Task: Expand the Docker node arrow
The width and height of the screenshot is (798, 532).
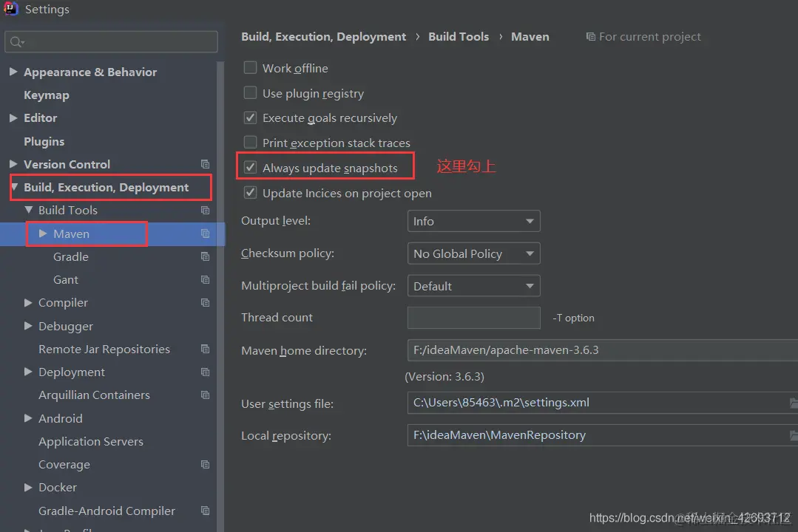Action: point(28,487)
